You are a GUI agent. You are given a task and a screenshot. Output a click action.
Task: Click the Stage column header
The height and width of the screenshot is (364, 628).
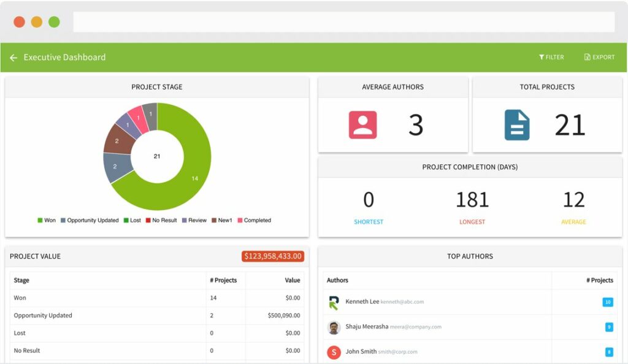point(21,280)
